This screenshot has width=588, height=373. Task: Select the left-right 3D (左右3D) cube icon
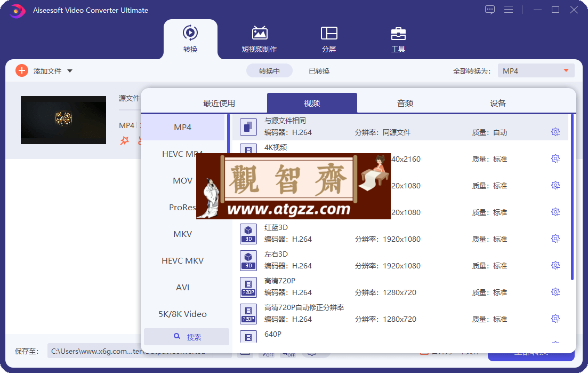(x=248, y=260)
